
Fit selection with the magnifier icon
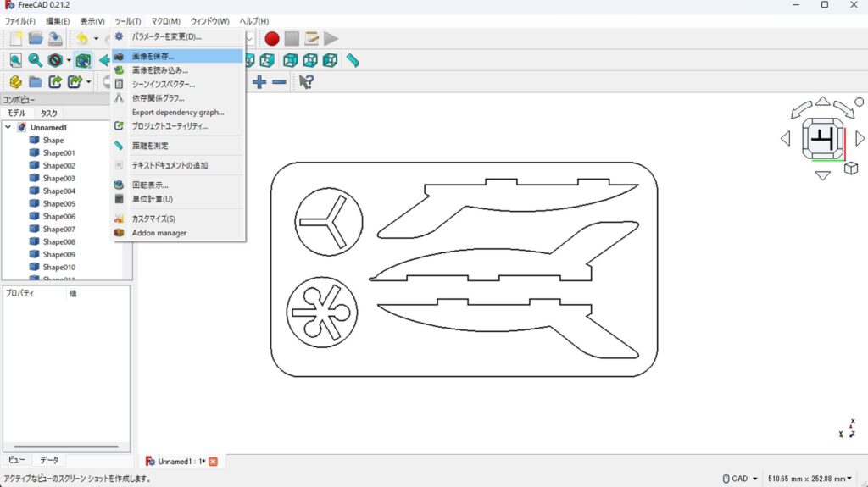click(36, 60)
